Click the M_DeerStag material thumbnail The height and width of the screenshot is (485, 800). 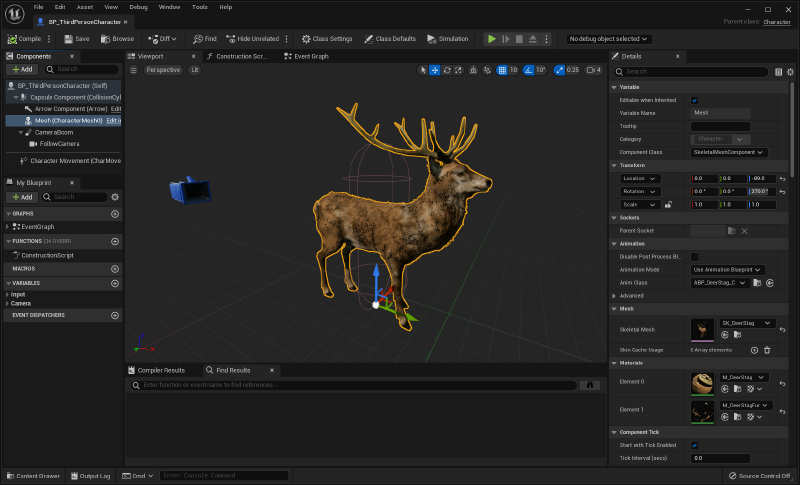702,384
